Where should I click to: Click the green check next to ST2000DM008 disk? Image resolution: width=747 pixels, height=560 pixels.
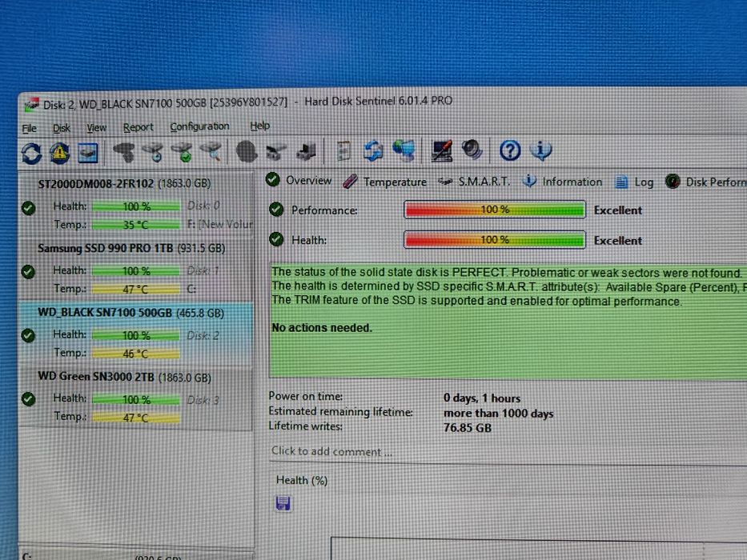pyautogui.click(x=29, y=208)
